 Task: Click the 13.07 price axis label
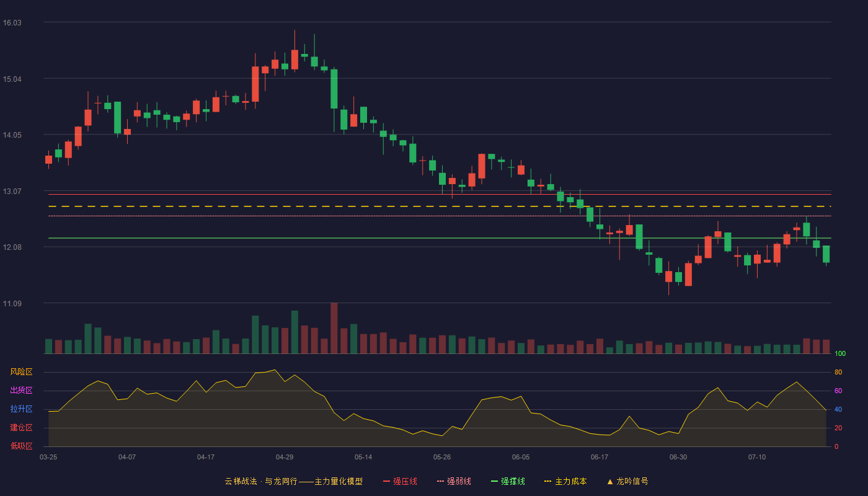pyautogui.click(x=12, y=192)
